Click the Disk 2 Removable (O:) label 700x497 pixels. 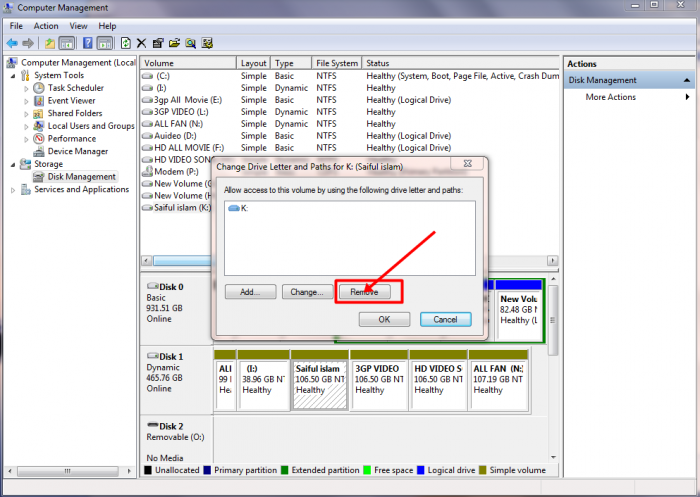[x=177, y=439]
